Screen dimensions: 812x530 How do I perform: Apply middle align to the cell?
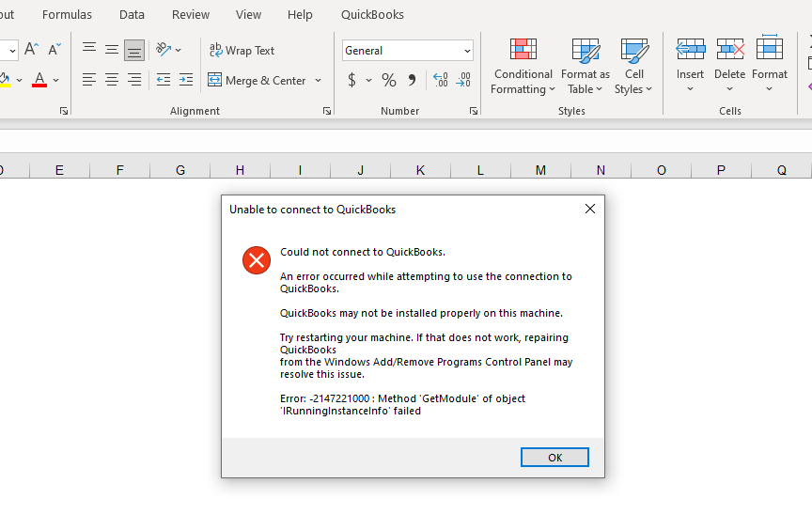click(111, 50)
